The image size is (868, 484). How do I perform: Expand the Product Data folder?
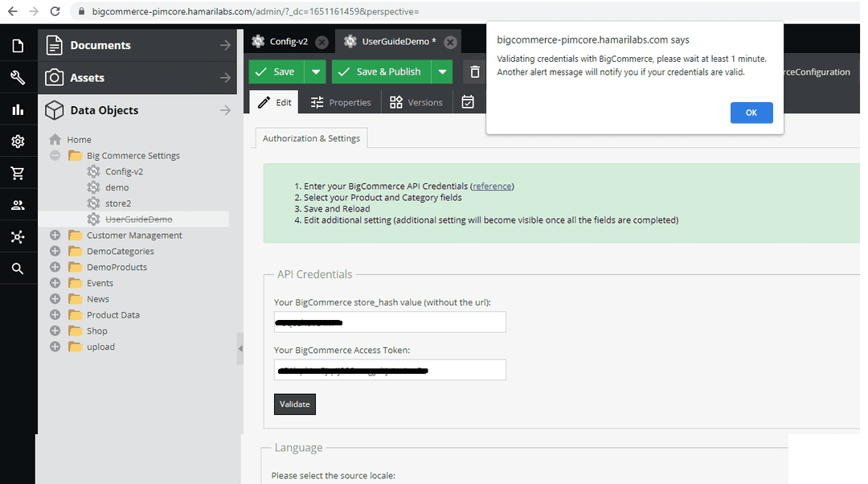[x=55, y=314]
